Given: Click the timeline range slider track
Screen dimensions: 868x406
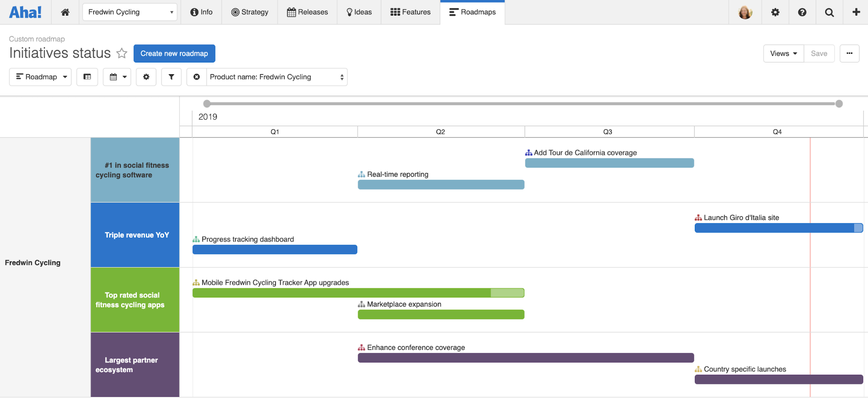Looking at the screenshot, I should (523, 103).
